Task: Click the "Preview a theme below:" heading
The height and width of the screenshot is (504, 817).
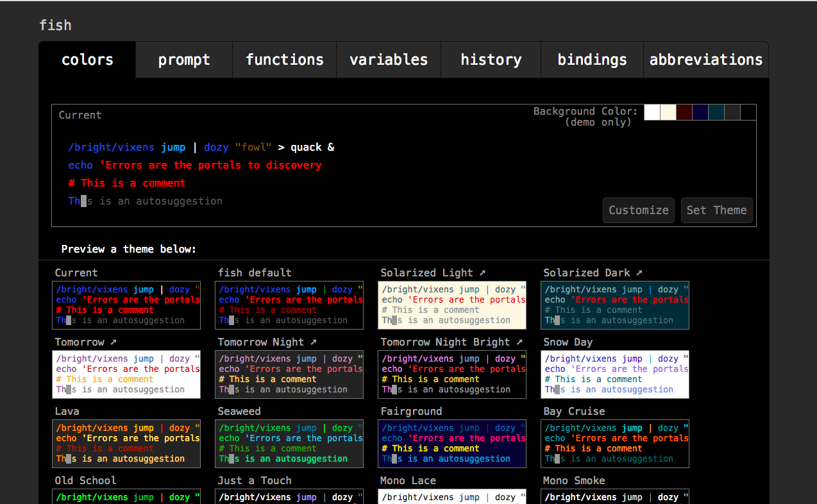Action: click(x=129, y=249)
